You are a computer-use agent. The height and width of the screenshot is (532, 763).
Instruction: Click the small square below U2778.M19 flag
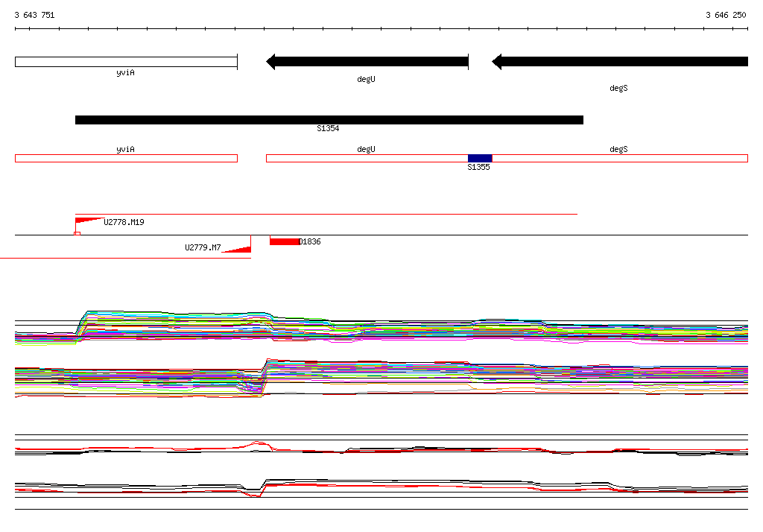tap(77, 234)
